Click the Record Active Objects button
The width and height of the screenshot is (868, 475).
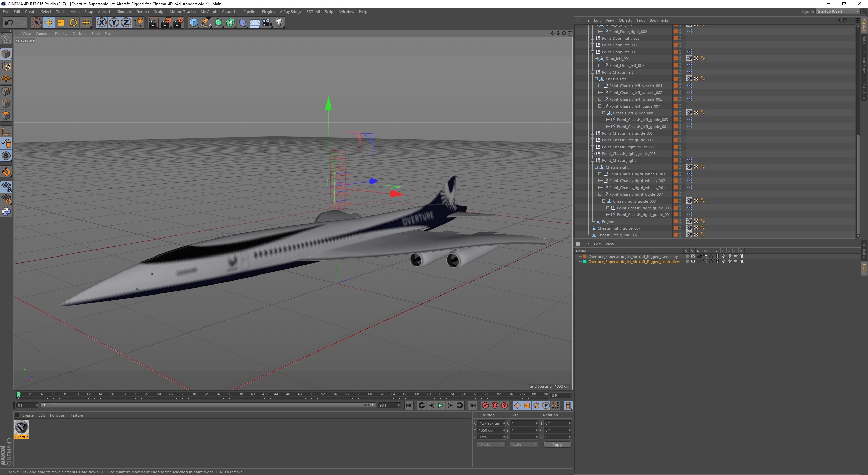486,405
